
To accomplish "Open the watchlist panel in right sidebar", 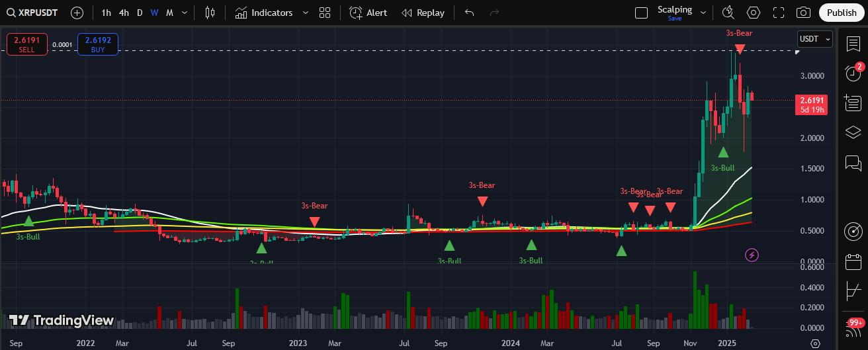I will (x=853, y=44).
